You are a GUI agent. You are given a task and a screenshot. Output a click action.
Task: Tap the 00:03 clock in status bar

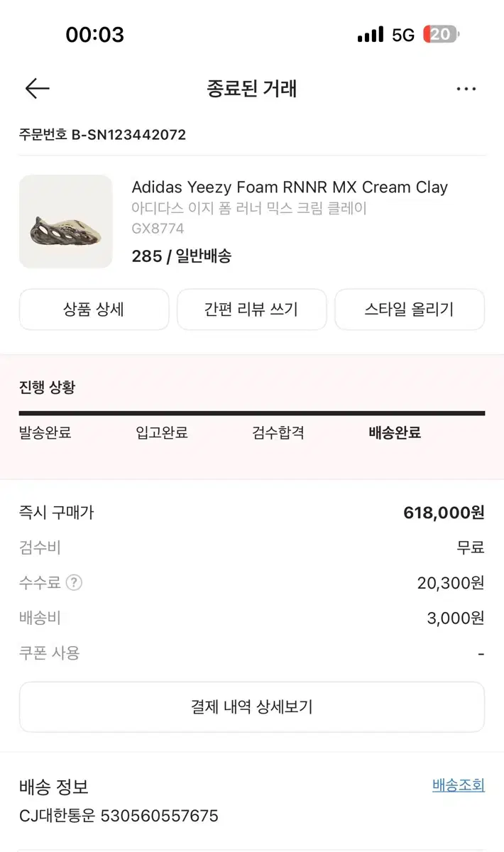94,34
